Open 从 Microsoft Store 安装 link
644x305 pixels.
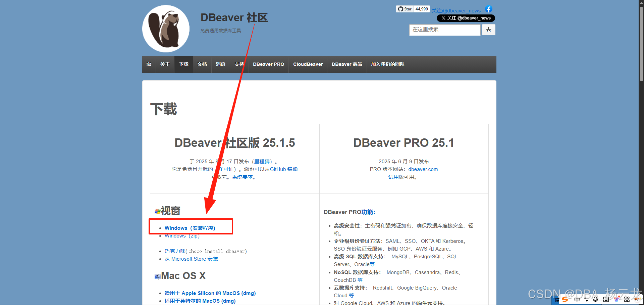click(x=191, y=259)
